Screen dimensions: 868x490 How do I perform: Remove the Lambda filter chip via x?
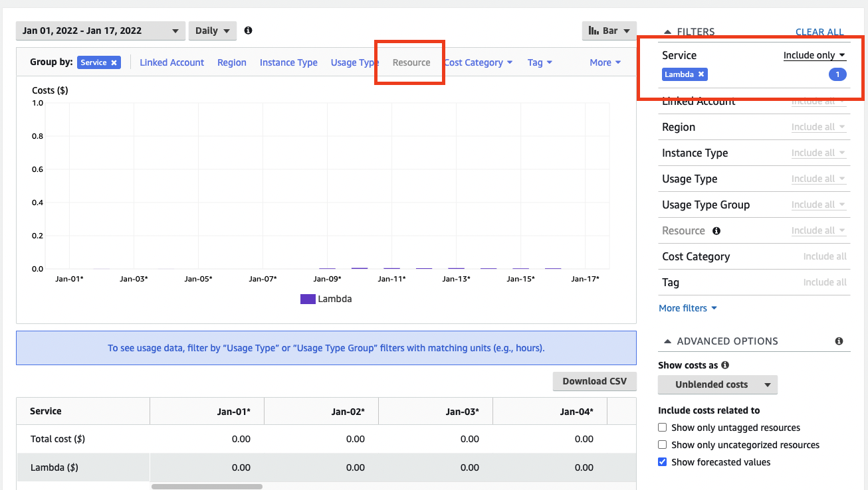pos(701,74)
